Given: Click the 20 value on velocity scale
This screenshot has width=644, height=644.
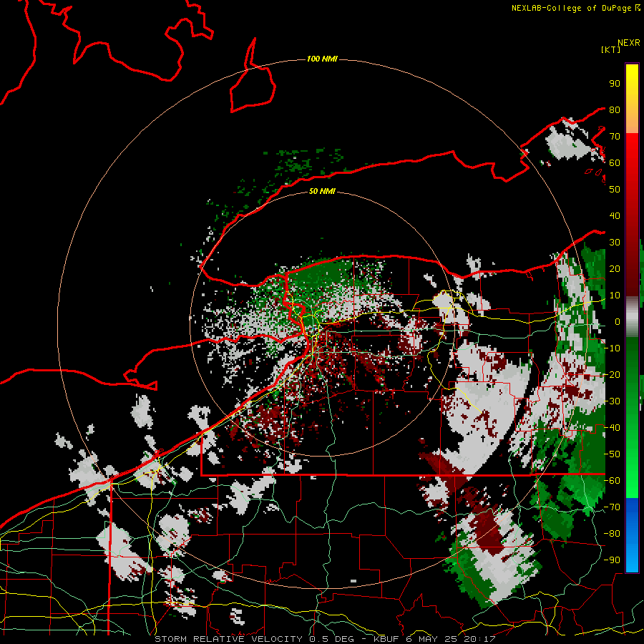Looking at the screenshot, I should point(615,268).
